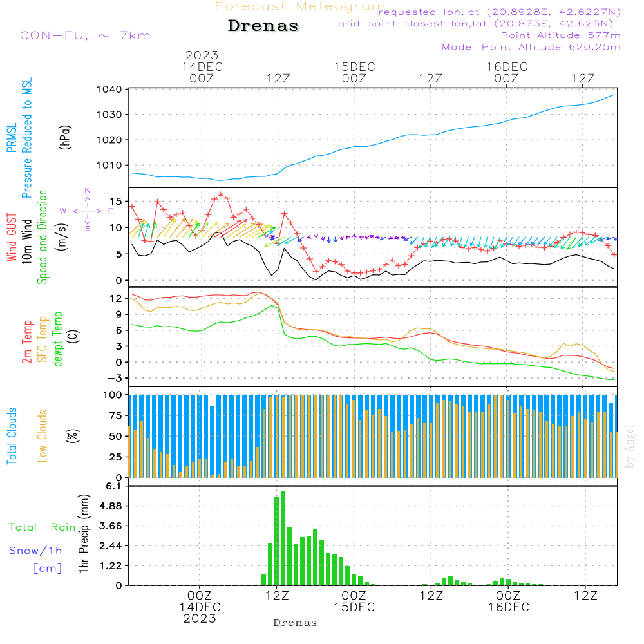Click the '2023' year label at top
This screenshot has width=644, height=644.
[202, 55]
